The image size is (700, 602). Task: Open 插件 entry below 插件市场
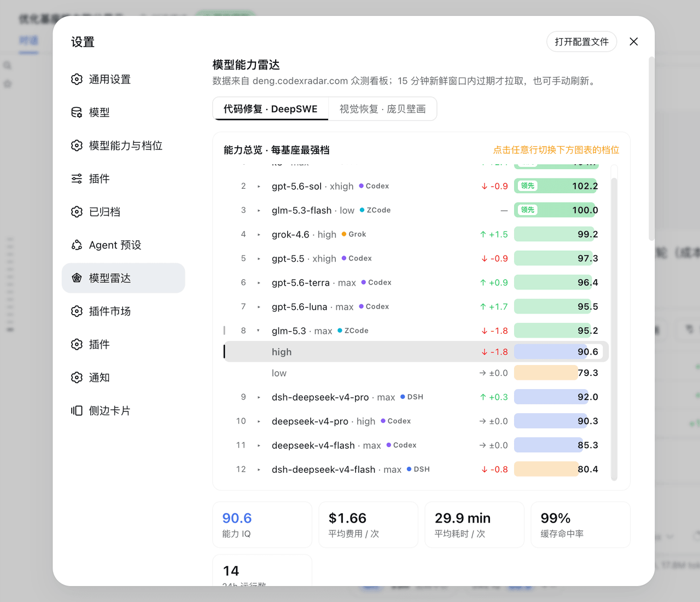click(124, 344)
